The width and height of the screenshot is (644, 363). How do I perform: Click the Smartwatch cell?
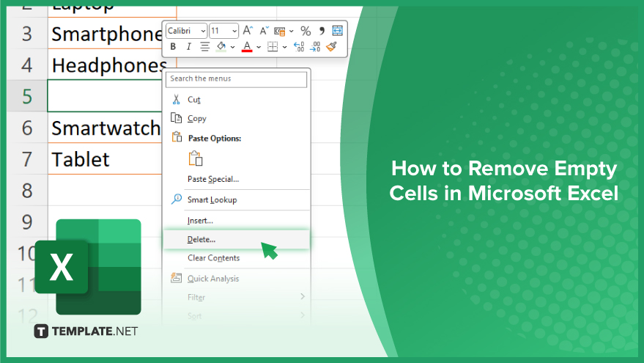pos(106,128)
